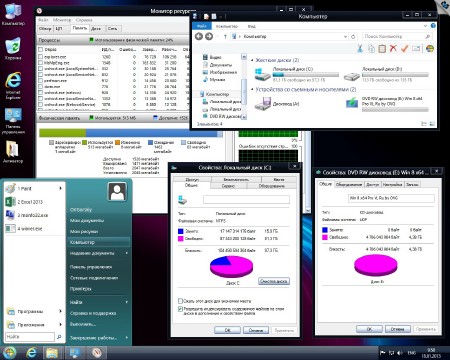Open the Сервис tab in disk C properties
Viewport: 450px width, 360px height.
tap(228, 186)
